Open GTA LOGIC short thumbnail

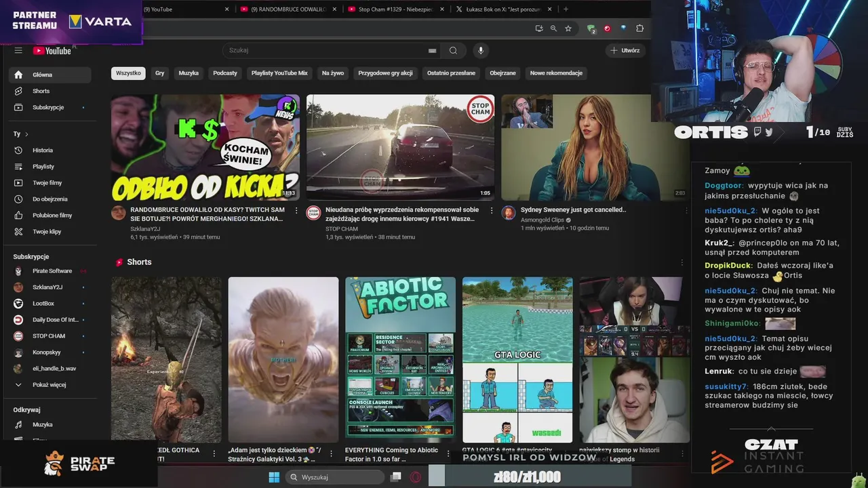click(517, 360)
